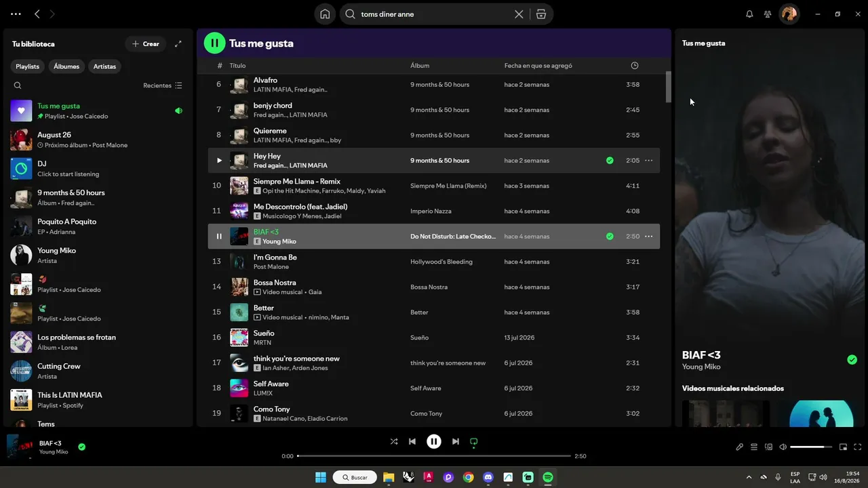Image resolution: width=868 pixels, height=488 pixels.
Task: Open Friend Activity people icon
Action: pos(768,14)
